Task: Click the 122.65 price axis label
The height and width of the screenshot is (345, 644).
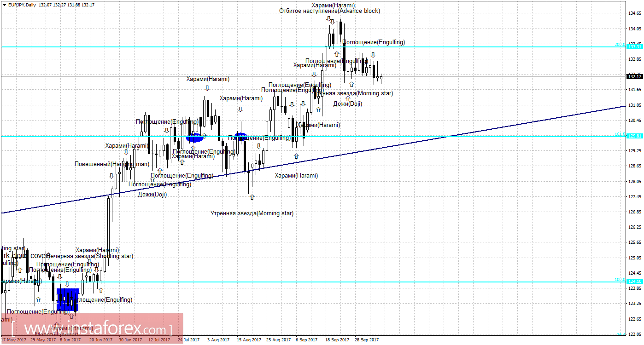Action: click(x=635, y=319)
